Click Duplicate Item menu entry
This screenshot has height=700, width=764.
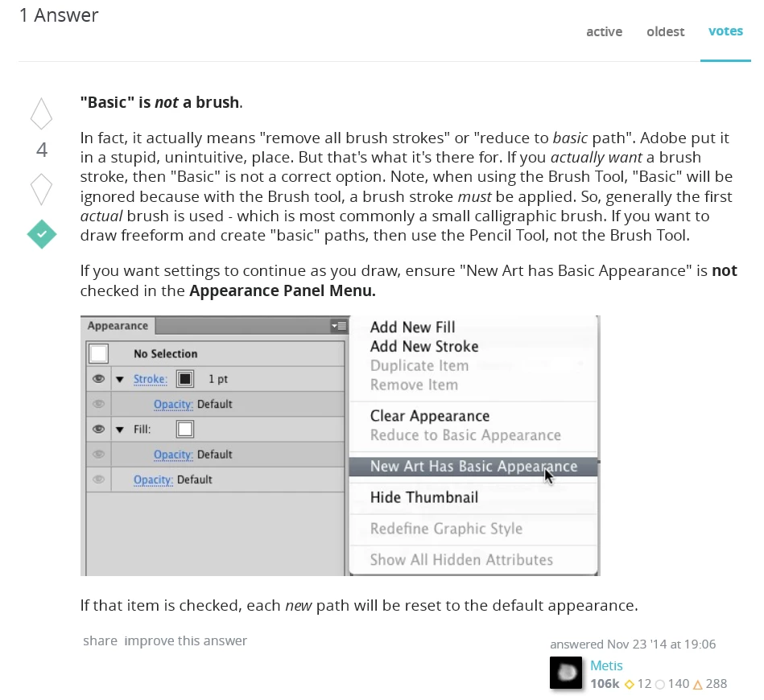[419, 365]
